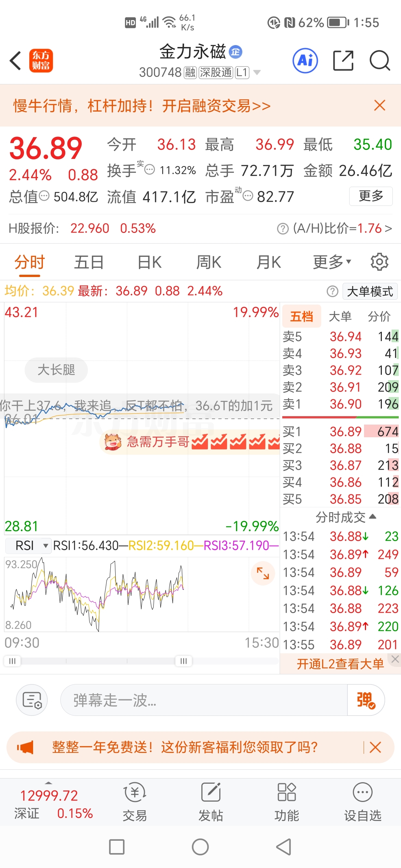The height and width of the screenshot is (868, 401).
Task: Tap 深证 12999.72 index value
Action: [49, 796]
